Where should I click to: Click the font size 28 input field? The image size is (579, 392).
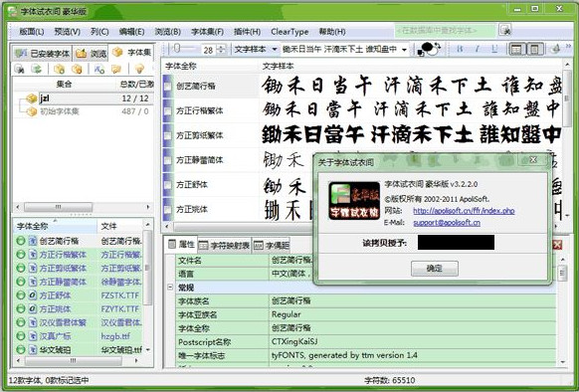(209, 50)
